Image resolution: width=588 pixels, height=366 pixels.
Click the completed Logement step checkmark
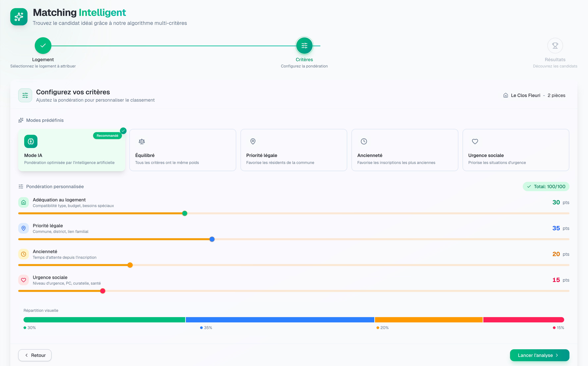coord(43,45)
